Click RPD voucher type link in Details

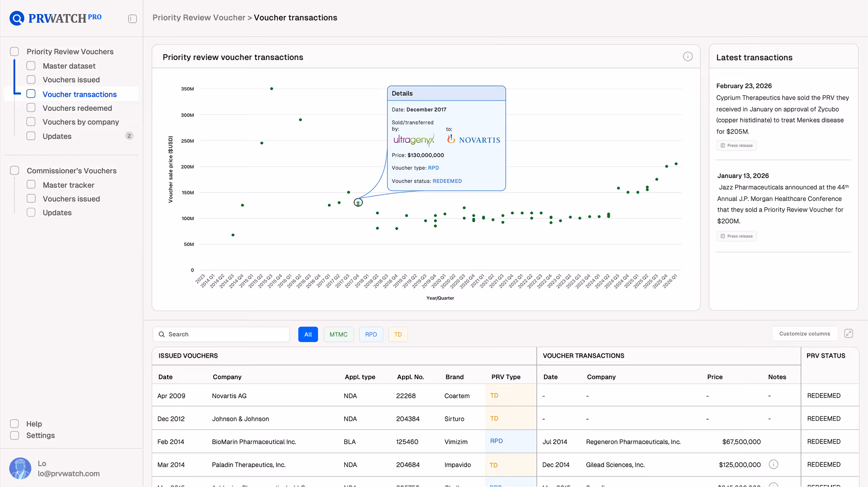(x=433, y=168)
